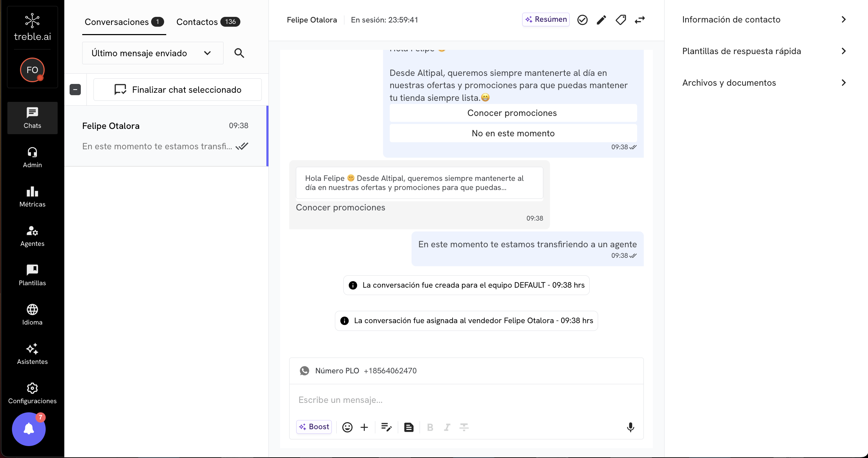Switch to the Conversaciones tab
The image size is (868, 458).
[x=124, y=22]
